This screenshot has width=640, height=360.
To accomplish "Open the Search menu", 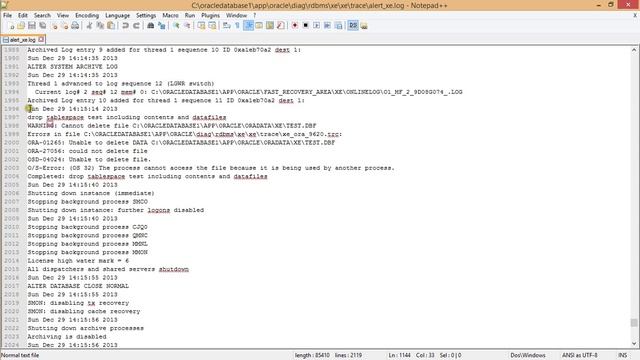I will click(x=42, y=16).
